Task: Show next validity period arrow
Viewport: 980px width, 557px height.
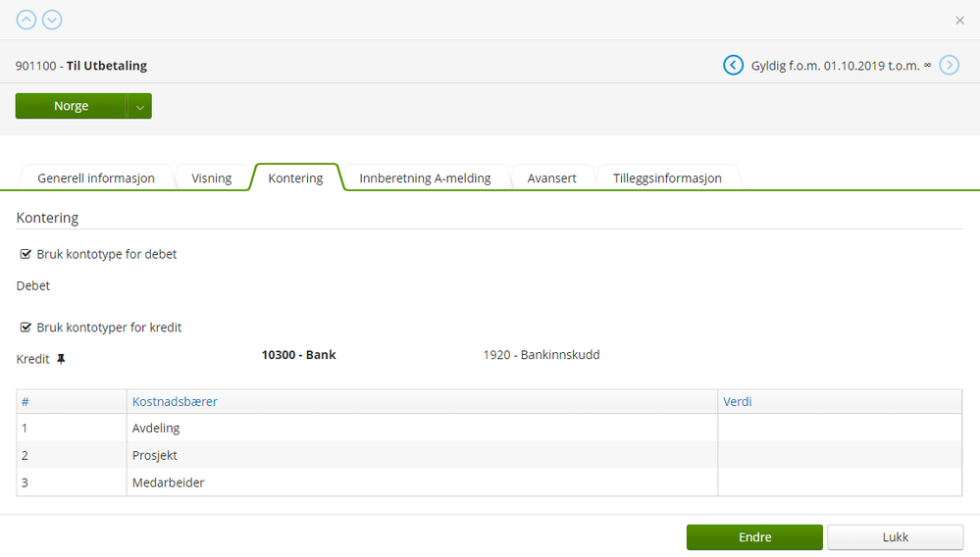Action: [949, 65]
